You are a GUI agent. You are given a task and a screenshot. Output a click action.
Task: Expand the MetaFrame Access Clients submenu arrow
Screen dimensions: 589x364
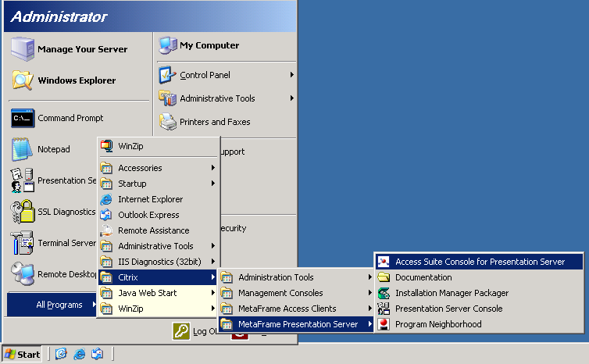370,309
